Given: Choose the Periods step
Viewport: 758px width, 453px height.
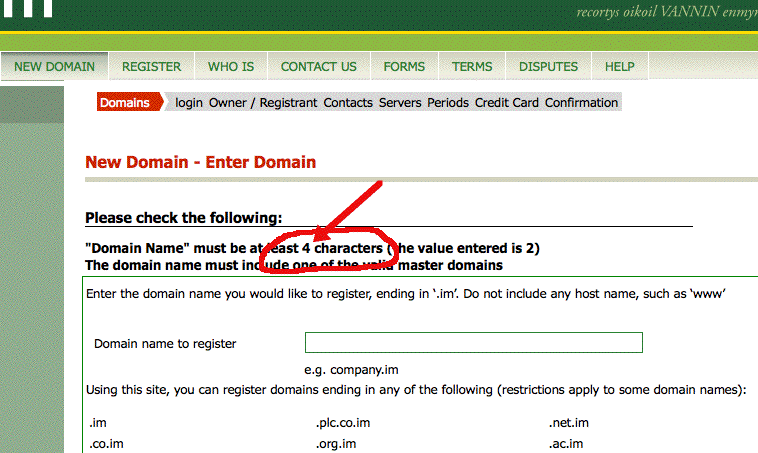Looking at the screenshot, I should click(448, 102).
